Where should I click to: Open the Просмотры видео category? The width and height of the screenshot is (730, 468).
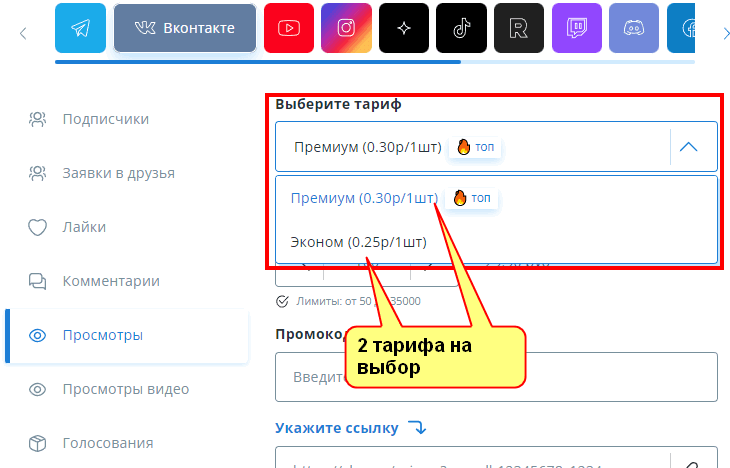[127, 389]
